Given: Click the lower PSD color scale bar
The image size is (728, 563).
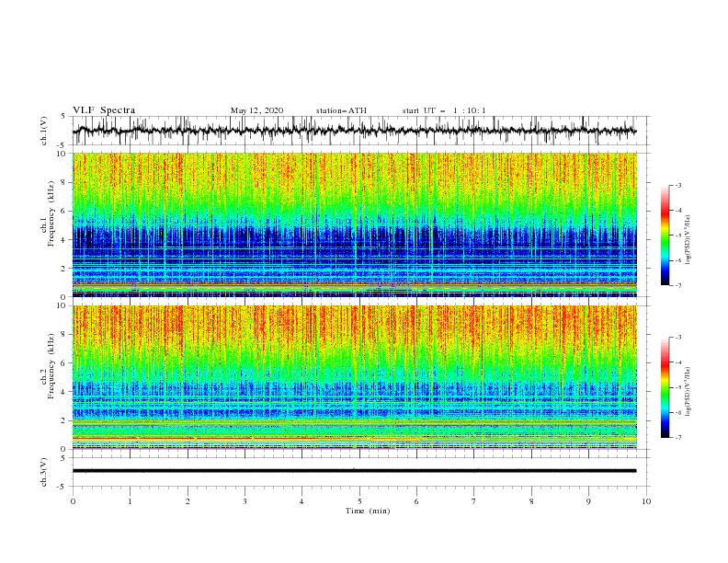Looking at the screenshot, I should point(665,387).
